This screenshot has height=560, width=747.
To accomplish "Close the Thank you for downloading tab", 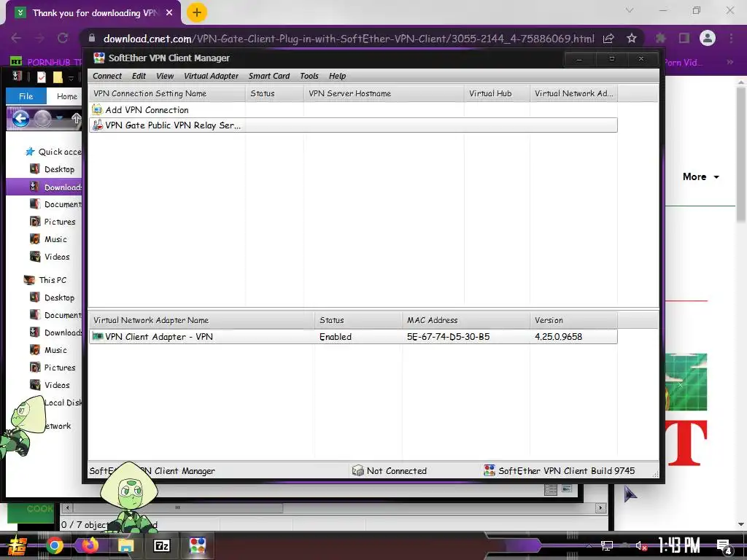I will tap(169, 13).
